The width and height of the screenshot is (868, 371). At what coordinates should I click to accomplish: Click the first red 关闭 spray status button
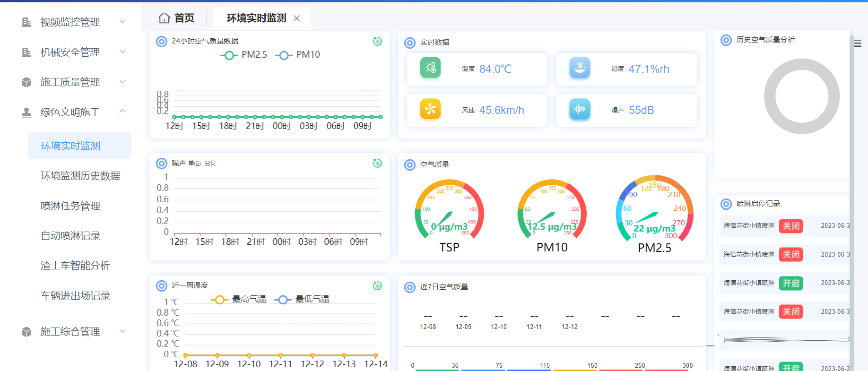tap(791, 226)
